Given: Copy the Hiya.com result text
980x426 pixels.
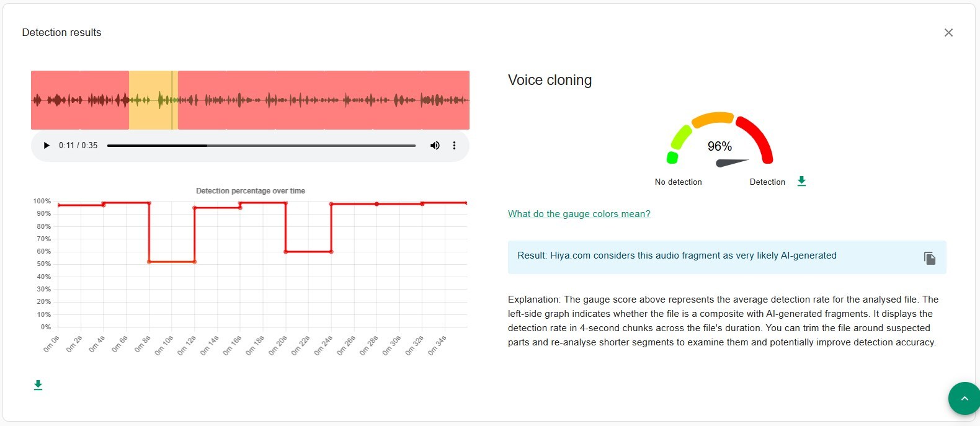Looking at the screenshot, I should pyautogui.click(x=929, y=258).
